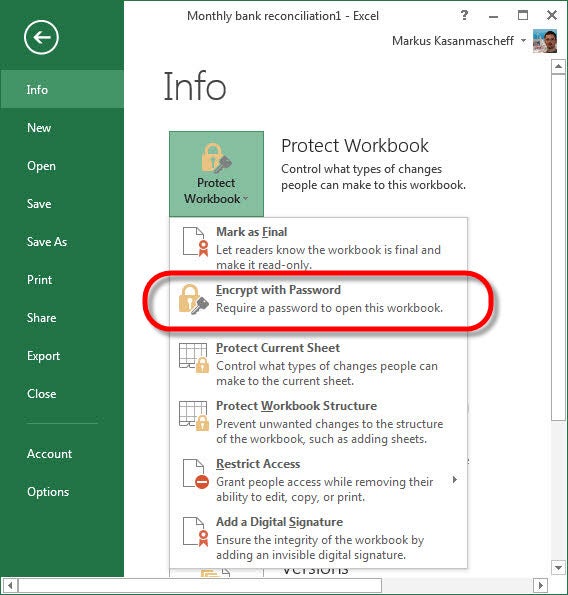The height and width of the screenshot is (595, 568).
Task: Click the Encrypt with Password padlock icon
Action: (x=194, y=299)
